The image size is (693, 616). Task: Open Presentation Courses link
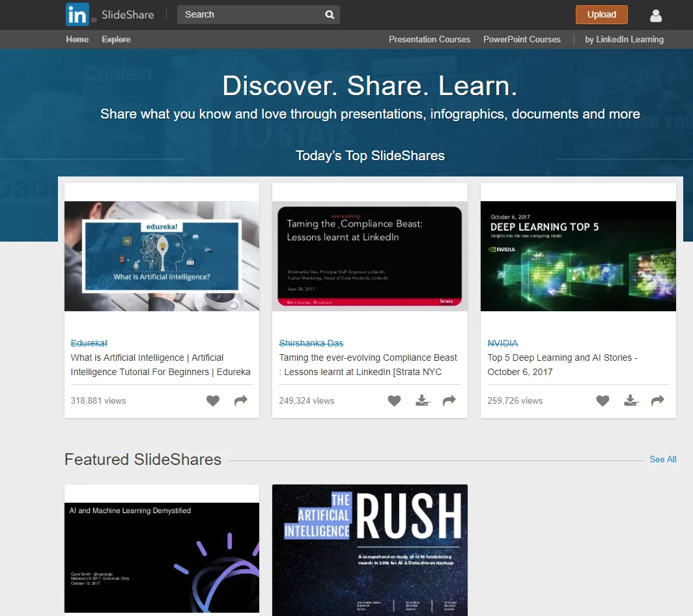pyautogui.click(x=430, y=39)
